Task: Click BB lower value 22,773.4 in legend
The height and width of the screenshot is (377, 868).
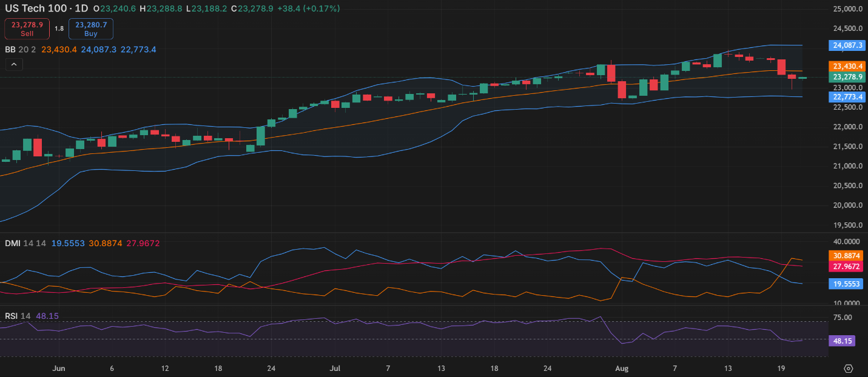Action: pos(138,50)
